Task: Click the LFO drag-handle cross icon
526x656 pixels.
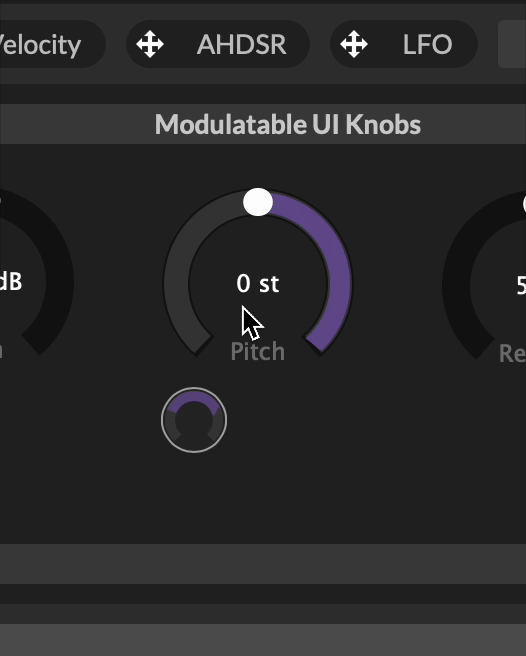Action: coord(354,44)
